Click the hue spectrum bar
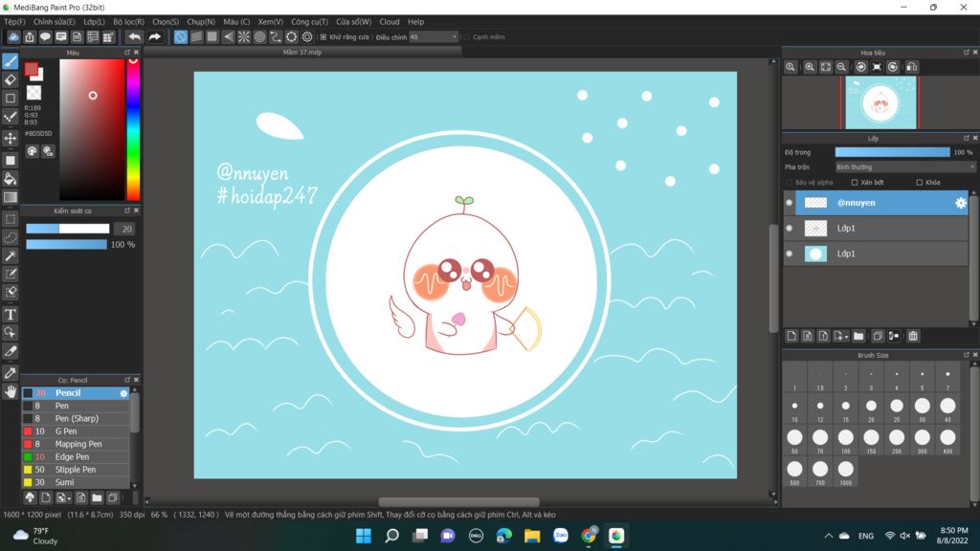The image size is (980, 551). tap(133, 130)
